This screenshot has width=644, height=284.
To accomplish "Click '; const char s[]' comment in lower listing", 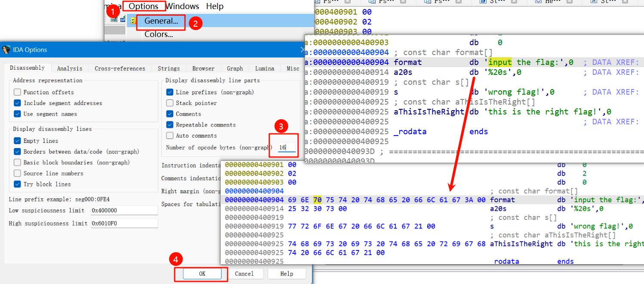I will coord(523,217).
